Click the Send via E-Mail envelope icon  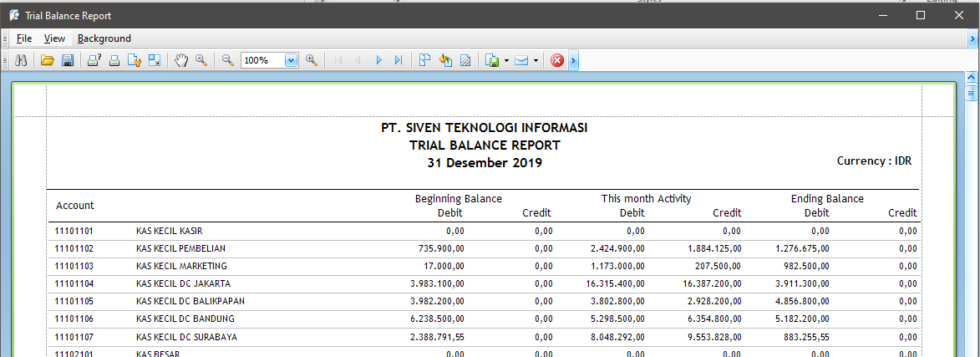522,60
